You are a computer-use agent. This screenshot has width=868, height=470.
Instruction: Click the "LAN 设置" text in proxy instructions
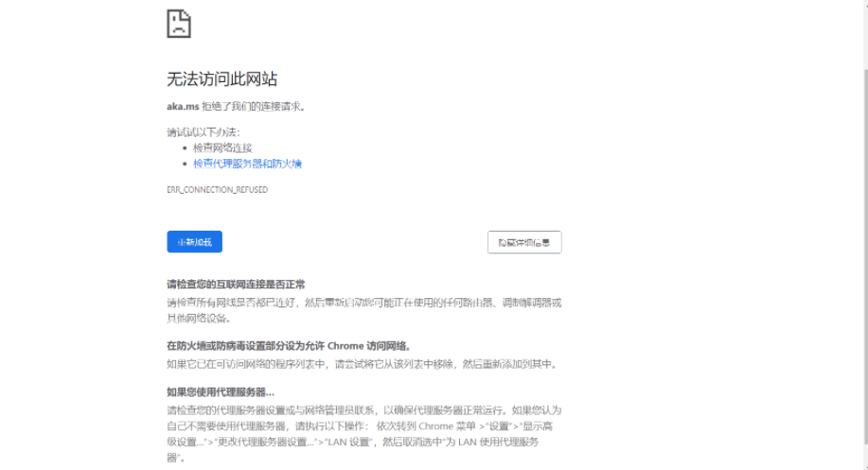point(353,442)
